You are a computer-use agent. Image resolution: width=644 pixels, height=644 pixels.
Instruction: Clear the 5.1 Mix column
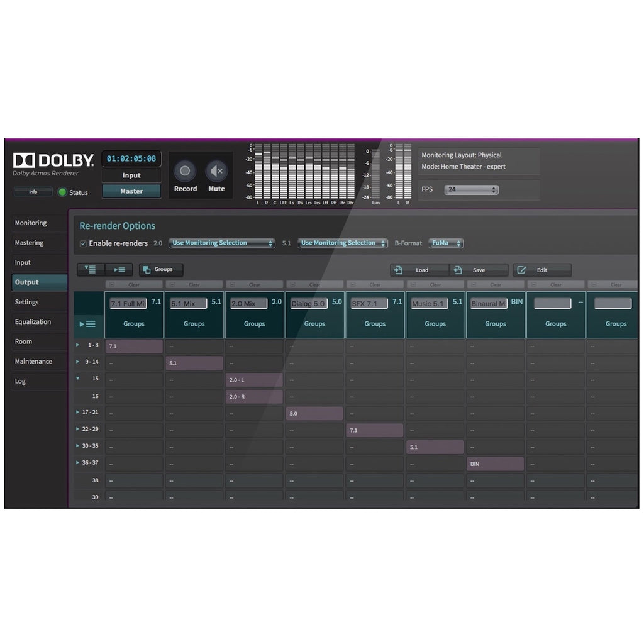[x=194, y=285]
